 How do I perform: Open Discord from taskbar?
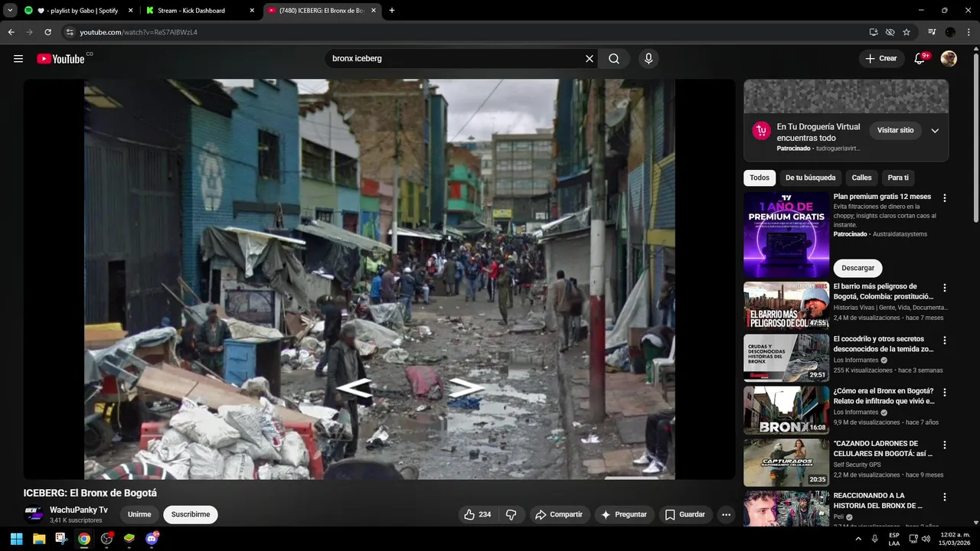(x=152, y=539)
